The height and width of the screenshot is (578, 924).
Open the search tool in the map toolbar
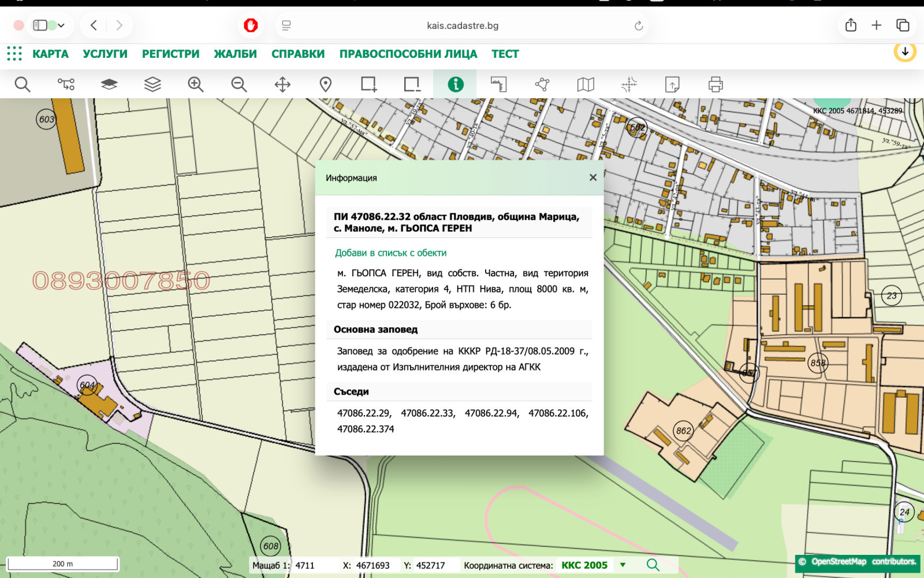point(23,84)
